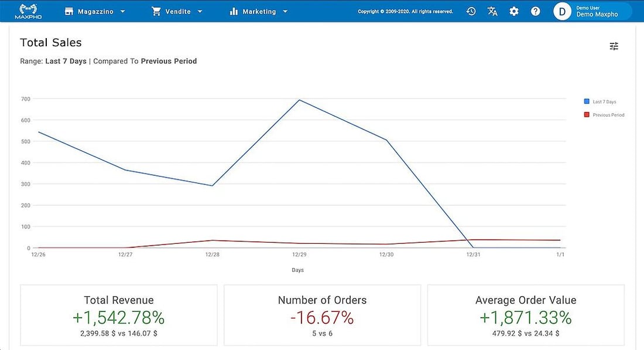Open the language translate icon
Image resolution: width=644 pixels, height=350 pixels.
(x=492, y=12)
